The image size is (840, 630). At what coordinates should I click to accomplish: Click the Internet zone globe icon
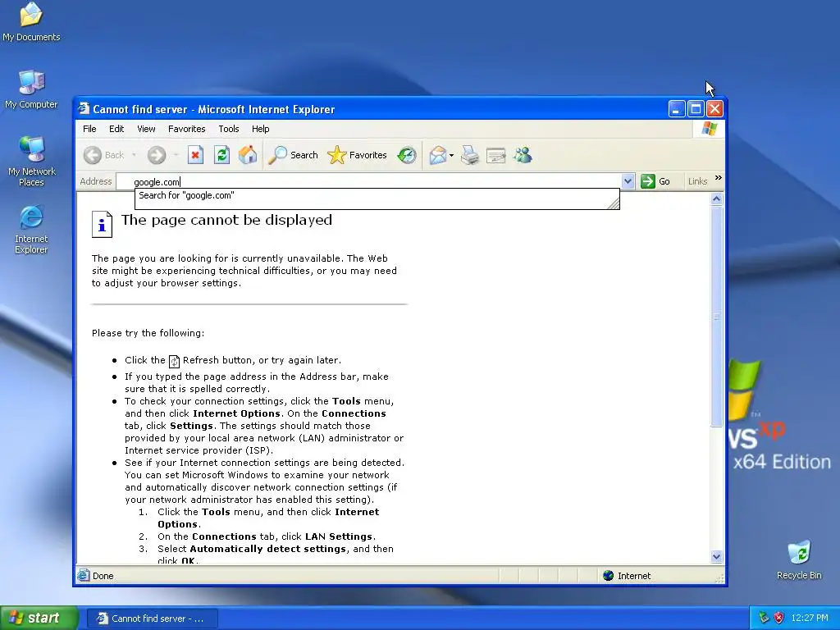point(608,575)
